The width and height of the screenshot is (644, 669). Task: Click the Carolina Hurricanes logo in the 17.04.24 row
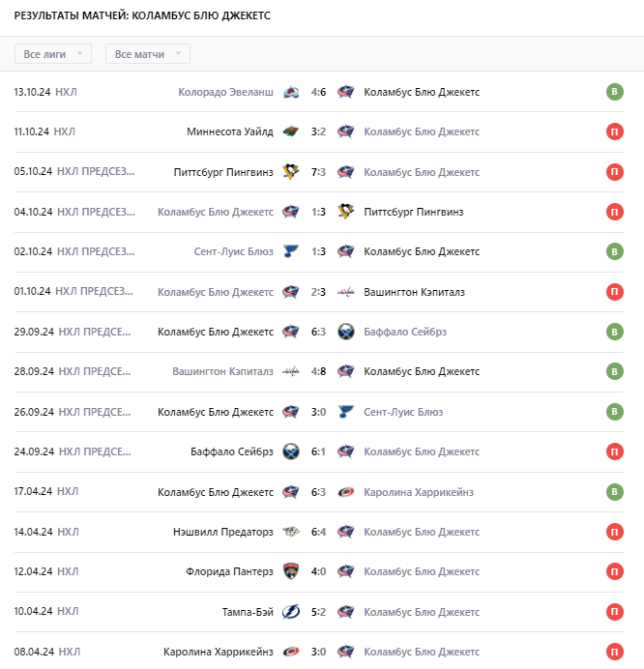(x=345, y=492)
